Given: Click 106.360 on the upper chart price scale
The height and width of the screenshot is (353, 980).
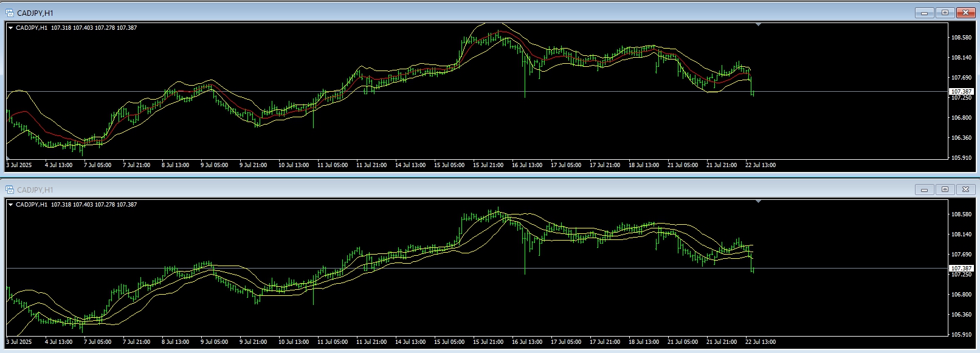Looking at the screenshot, I should pos(961,138).
